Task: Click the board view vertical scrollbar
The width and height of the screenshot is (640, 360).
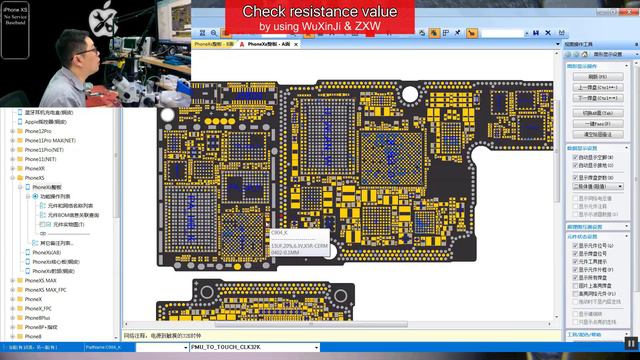Action: pos(556,150)
